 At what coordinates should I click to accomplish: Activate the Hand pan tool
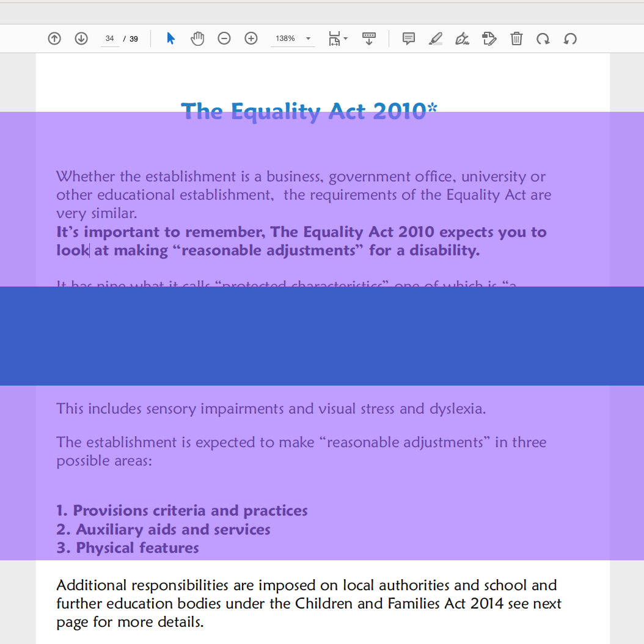click(x=197, y=38)
